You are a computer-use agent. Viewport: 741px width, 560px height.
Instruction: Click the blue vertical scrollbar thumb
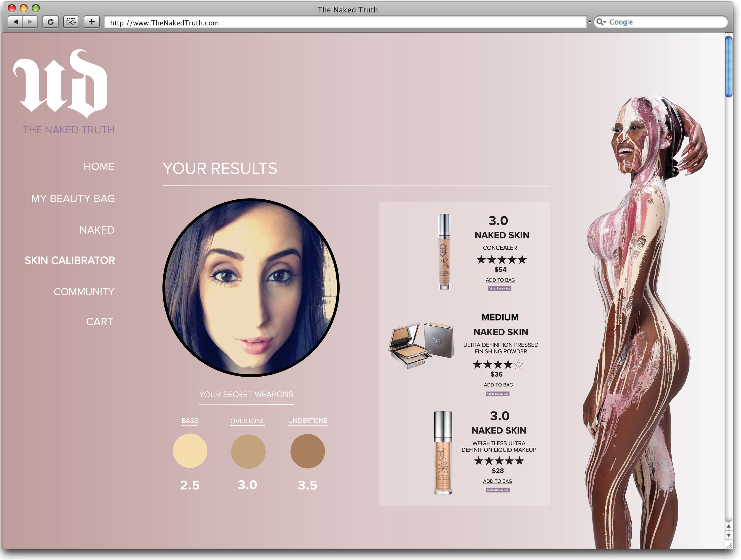[x=729, y=67]
